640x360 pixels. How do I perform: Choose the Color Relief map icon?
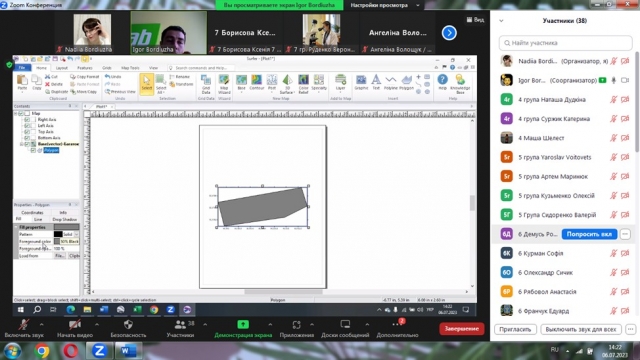(x=303, y=84)
